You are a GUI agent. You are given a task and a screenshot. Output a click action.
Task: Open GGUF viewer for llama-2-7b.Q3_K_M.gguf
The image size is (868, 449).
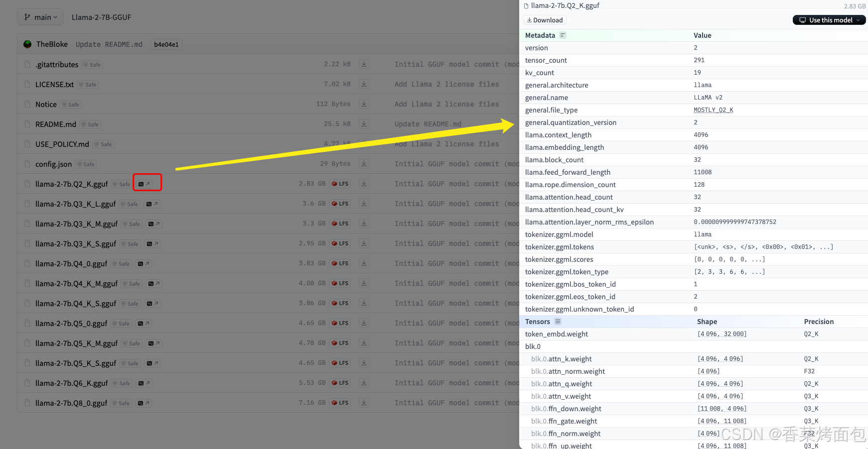click(154, 224)
